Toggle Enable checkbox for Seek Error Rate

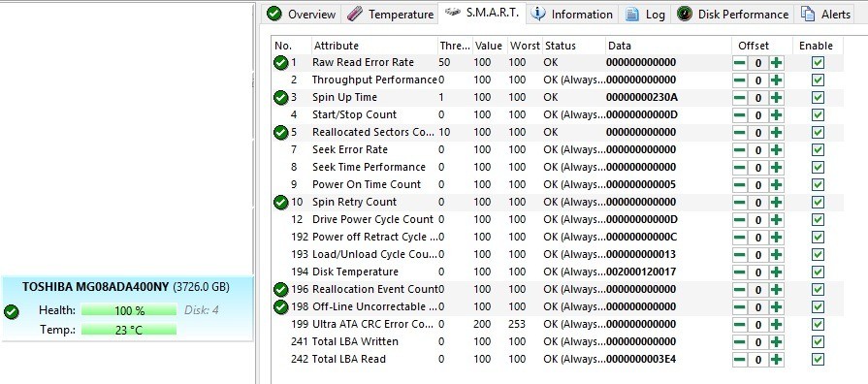[x=818, y=150]
